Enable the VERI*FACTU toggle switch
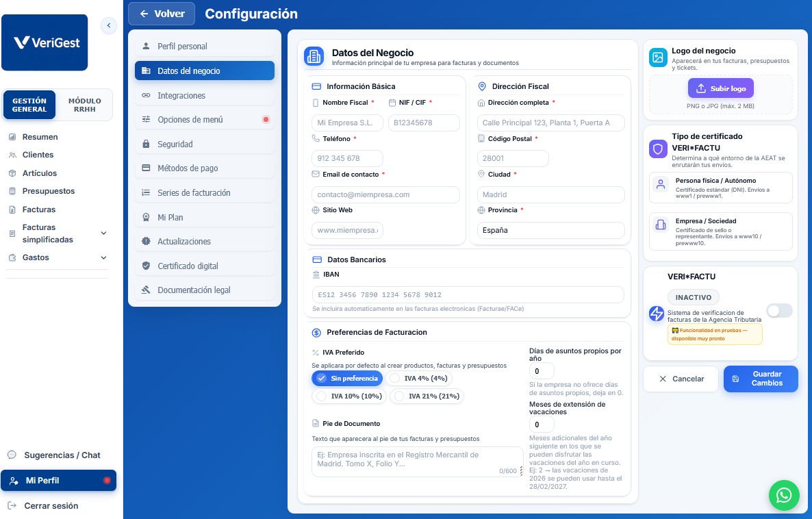812x519 pixels. [779, 310]
